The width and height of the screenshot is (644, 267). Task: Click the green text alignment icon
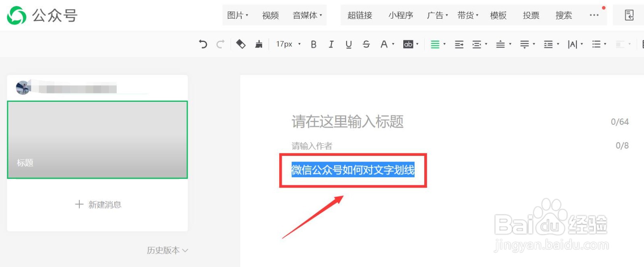click(x=435, y=44)
